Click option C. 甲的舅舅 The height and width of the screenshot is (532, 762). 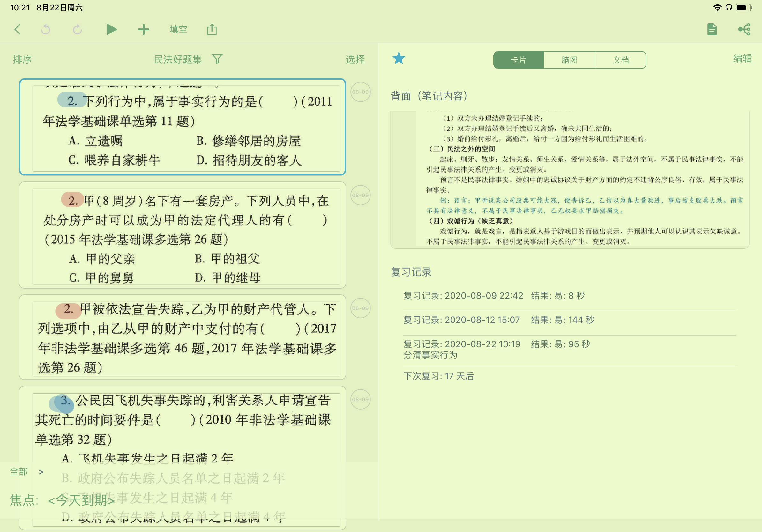click(101, 277)
